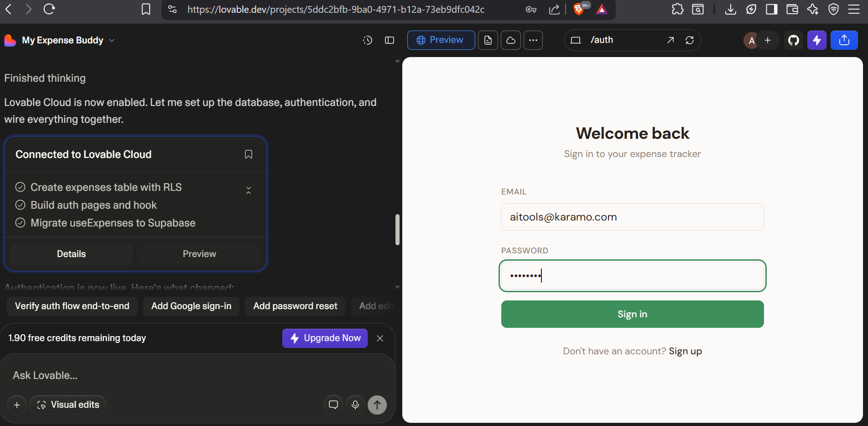Image resolution: width=868 pixels, height=426 pixels.
Task: Click the Upgrade Now button
Action: [x=325, y=338]
